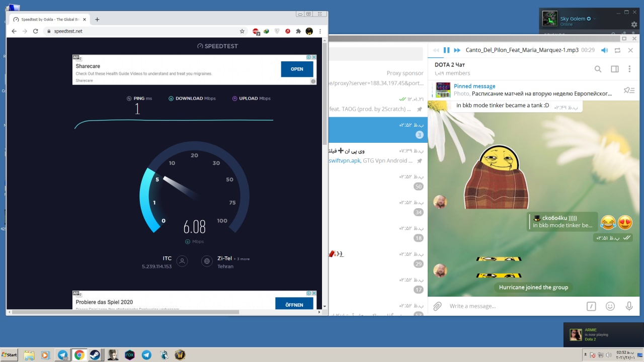Go back in the Chrome browser
The width and height of the screenshot is (644, 362).
coord(14,31)
